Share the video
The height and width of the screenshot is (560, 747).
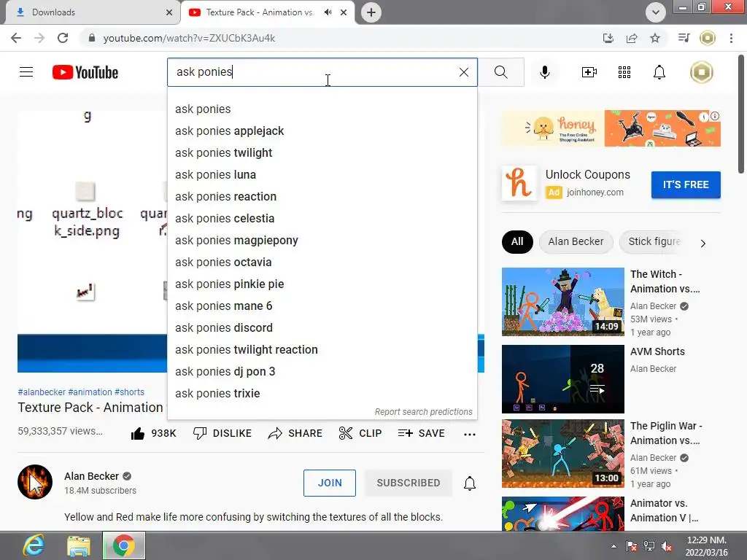[295, 433]
